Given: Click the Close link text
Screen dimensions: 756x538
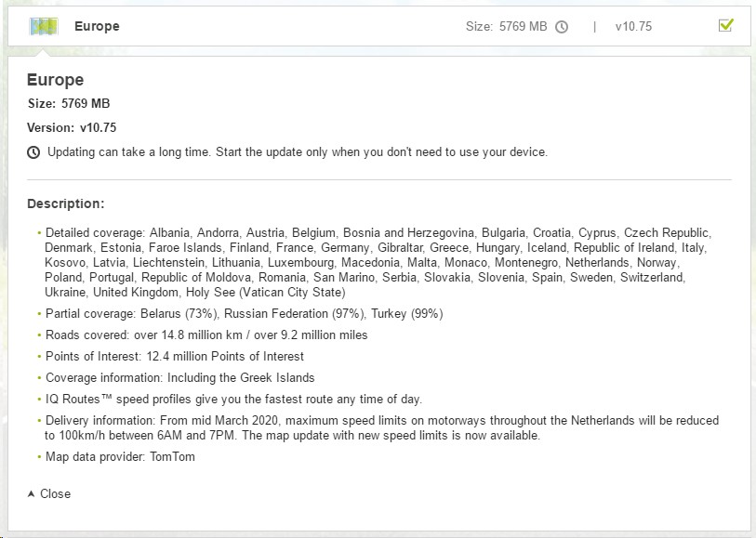Looking at the screenshot, I should coord(55,493).
